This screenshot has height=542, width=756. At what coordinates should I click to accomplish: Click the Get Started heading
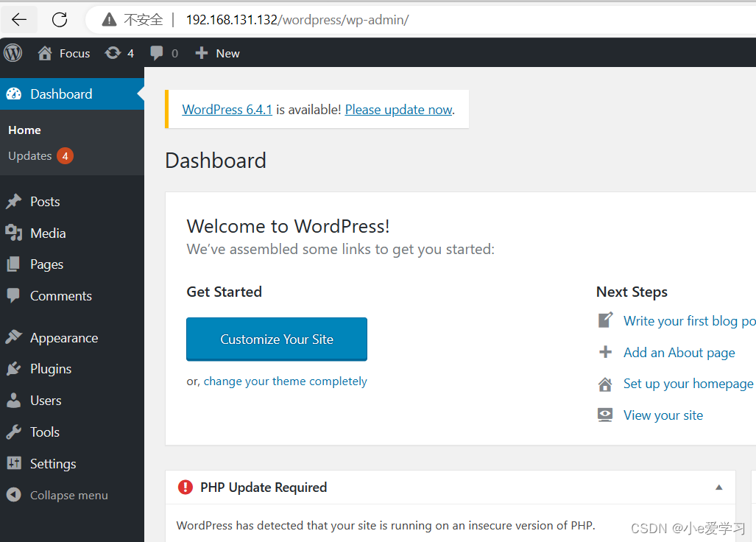pyautogui.click(x=225, y=292)
